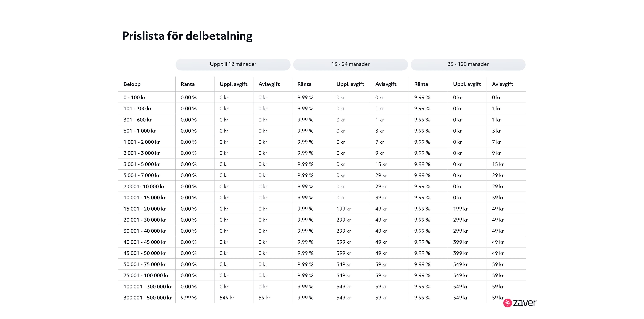
Task: Select the "50 001 - 75 000 kr" row label
Action: click(145, 264)
